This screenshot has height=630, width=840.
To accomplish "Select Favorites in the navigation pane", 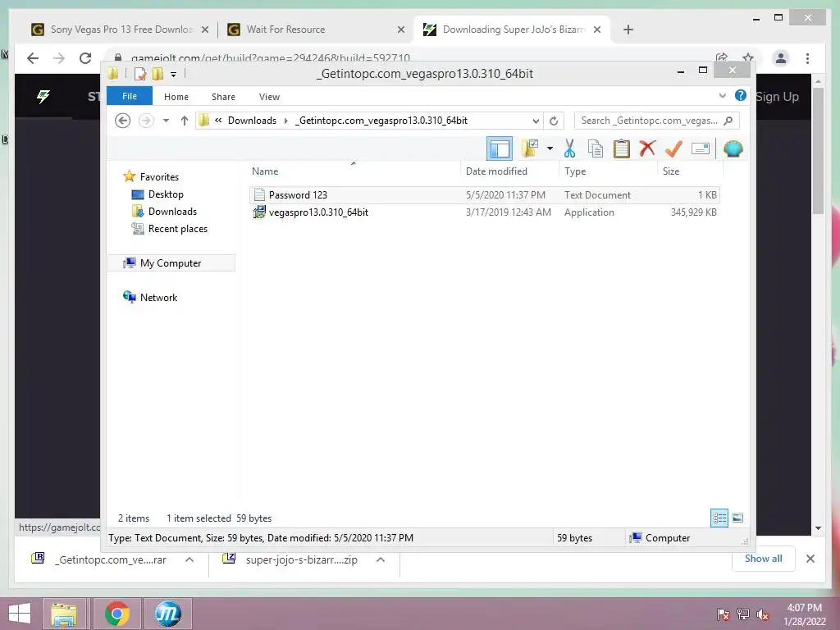I will pyautogui.click(x=159, y=177).
